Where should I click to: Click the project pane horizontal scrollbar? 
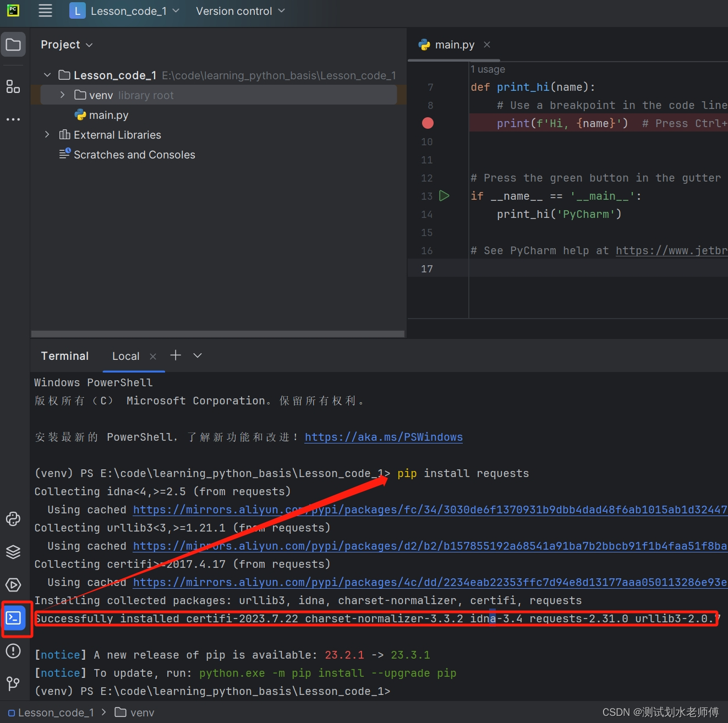(218, 334)
